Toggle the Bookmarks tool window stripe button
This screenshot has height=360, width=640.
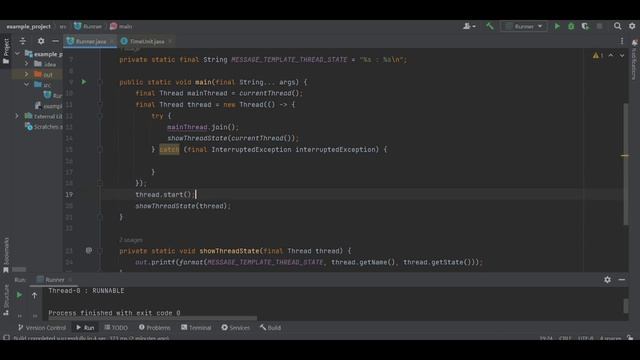[6, 256]
